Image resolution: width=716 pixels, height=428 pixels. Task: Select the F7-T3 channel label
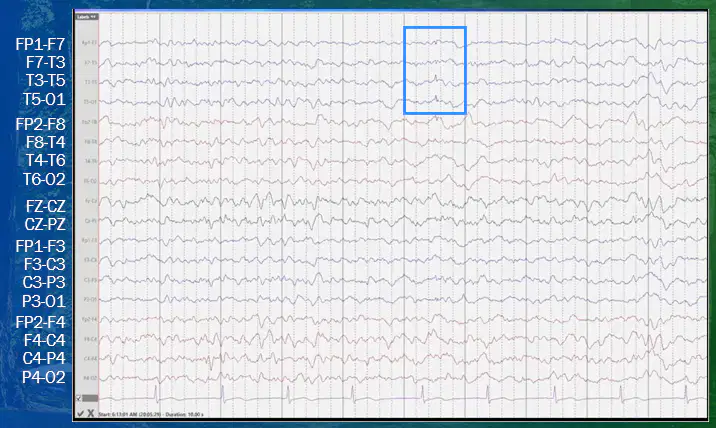coord(45,62)
